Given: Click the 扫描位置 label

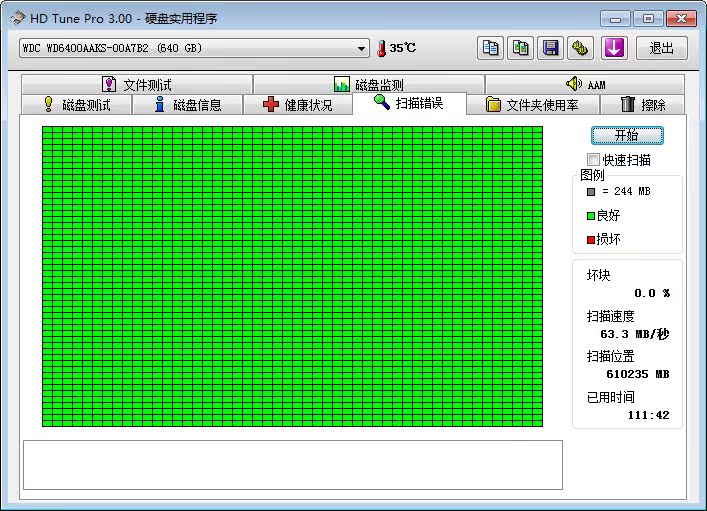Looking at the screenshot, I should tap(611, 356).
